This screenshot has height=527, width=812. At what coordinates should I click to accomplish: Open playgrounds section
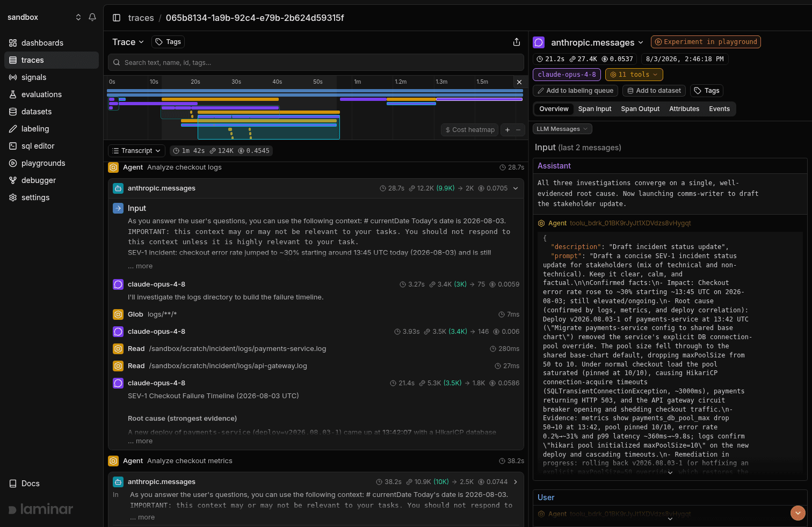tap(52, 163)
